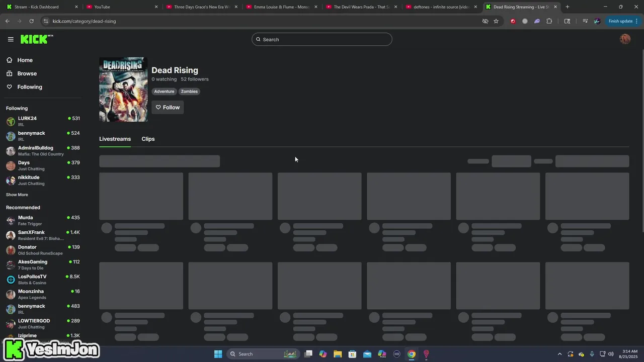Screen dimensions: 644x362
Task: Open Windows Start menu
Action: pos(218,354)
